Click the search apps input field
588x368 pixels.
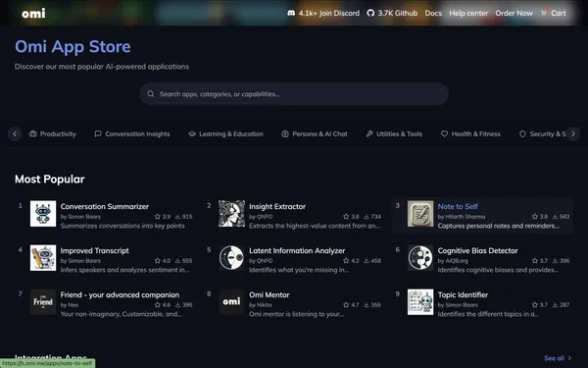[x=294, y=94]
